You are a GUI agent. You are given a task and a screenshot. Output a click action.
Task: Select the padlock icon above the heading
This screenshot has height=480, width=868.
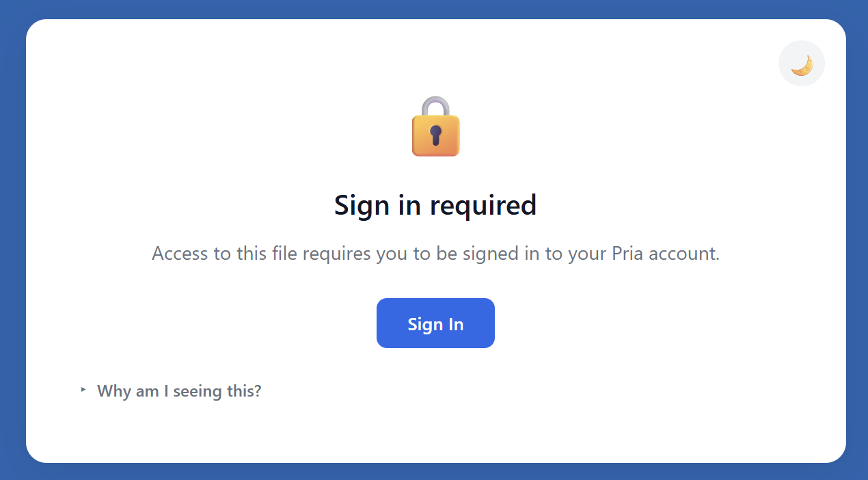pyautogui.click(x=435, y=126)
